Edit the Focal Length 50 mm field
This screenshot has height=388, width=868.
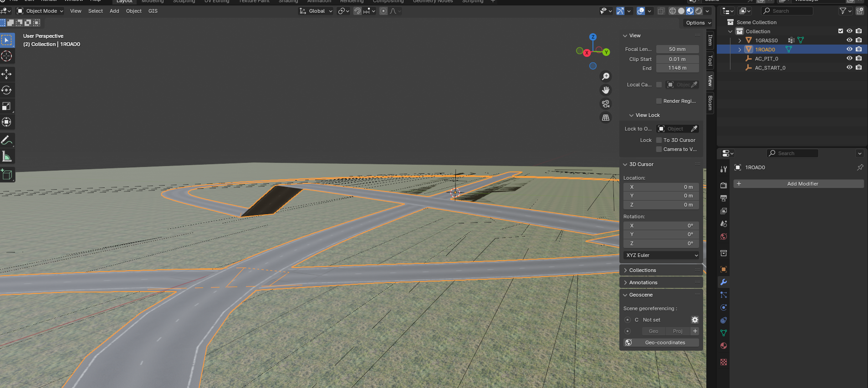[677, 49]
